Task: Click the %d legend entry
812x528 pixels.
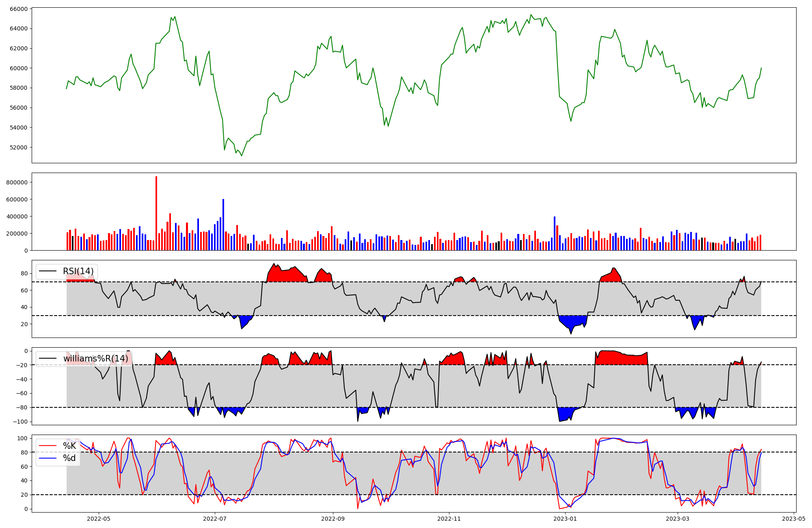Action: (69, 458)
